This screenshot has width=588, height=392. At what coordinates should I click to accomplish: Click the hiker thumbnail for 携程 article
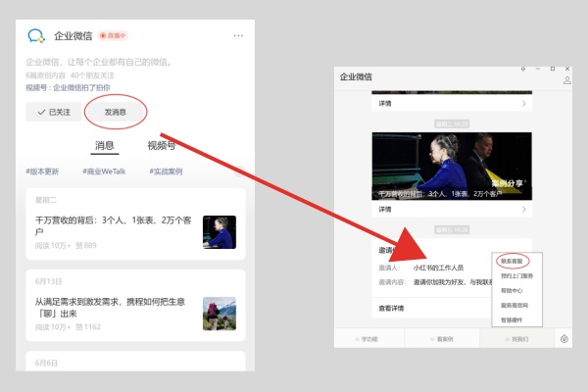(x=220, y=314)
